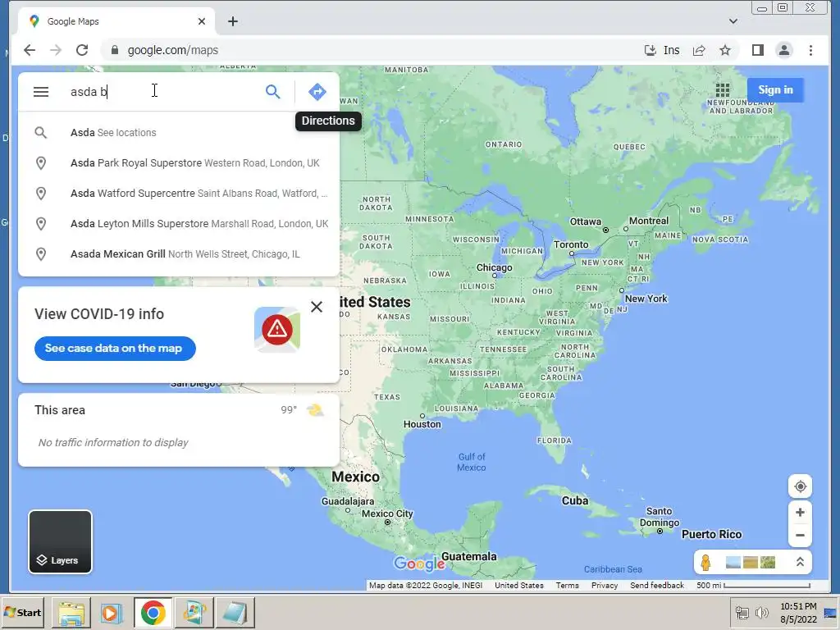Close the Google Maps tab

point(202,21)
